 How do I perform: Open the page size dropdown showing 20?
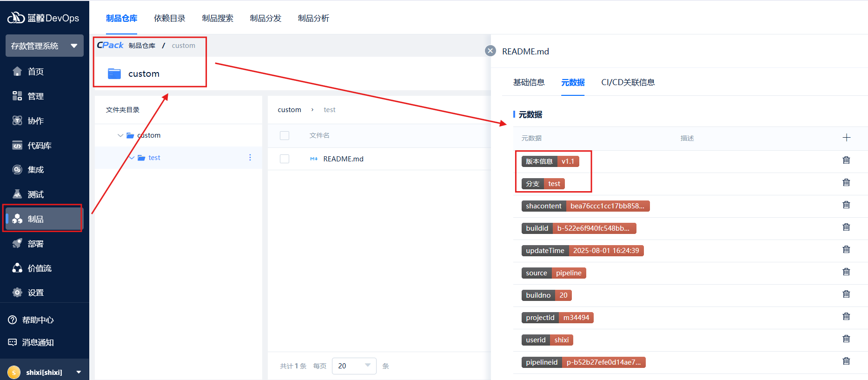click(x=354, y=366)
